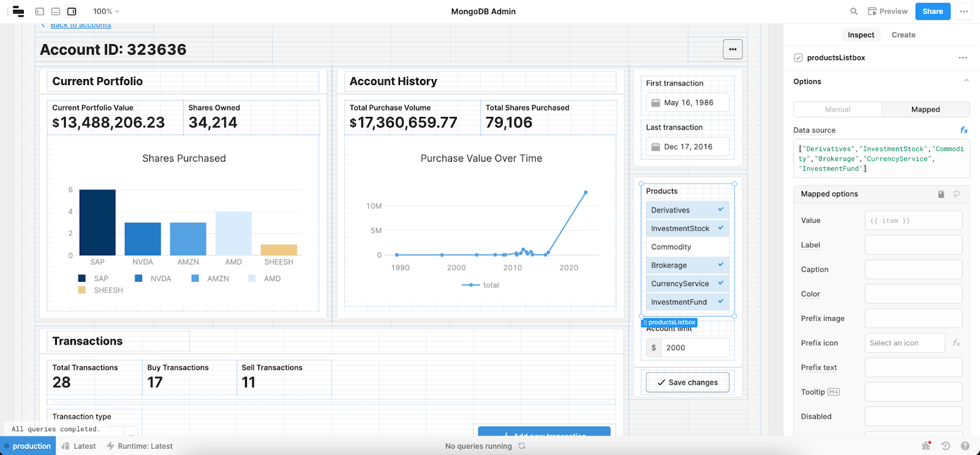Click the productsListbox drag handle tag
The height and width of the screenshot is (455, 980).
669,322
